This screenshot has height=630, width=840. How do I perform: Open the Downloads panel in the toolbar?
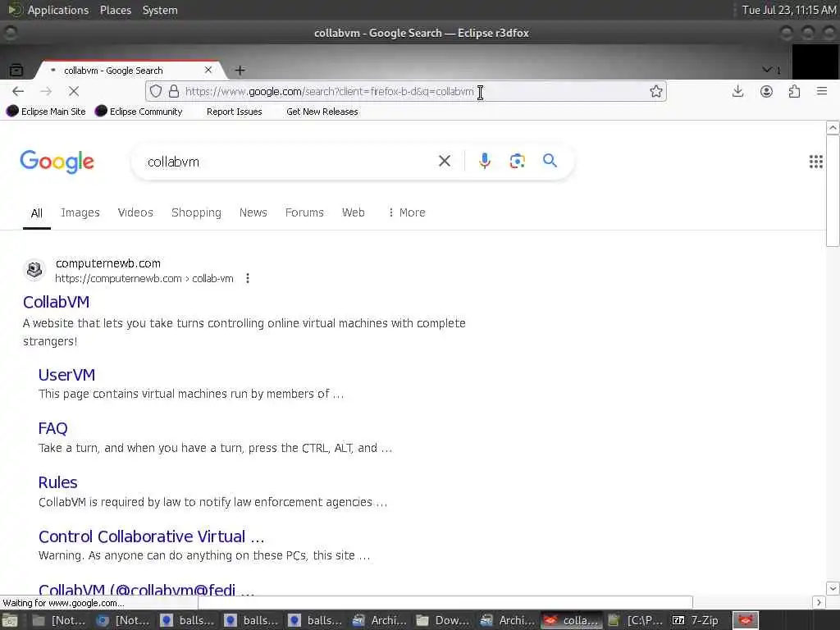click(737, 92)
